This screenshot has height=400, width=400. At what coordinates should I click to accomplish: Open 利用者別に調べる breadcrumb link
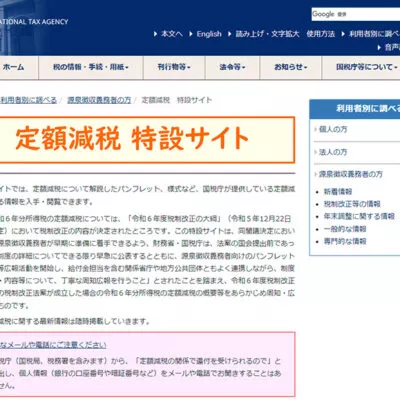pyautogui.click(x=28, y=100)
